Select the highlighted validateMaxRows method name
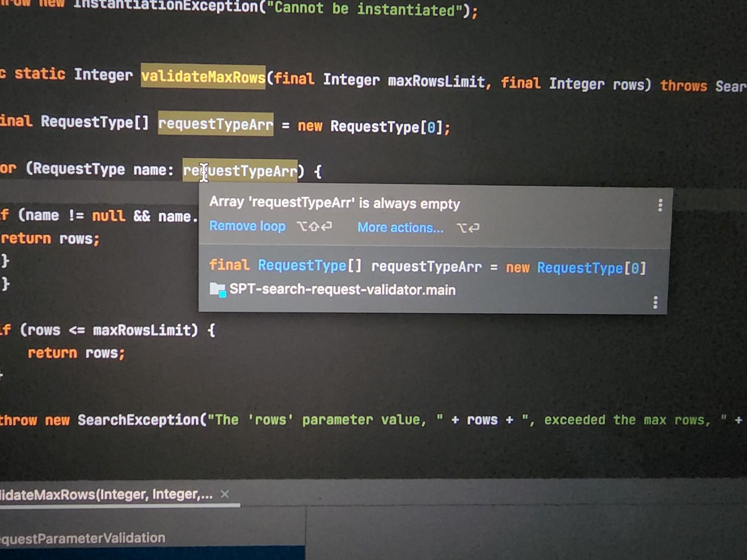The width and height of the screenshot is (747, 560). 203,77
